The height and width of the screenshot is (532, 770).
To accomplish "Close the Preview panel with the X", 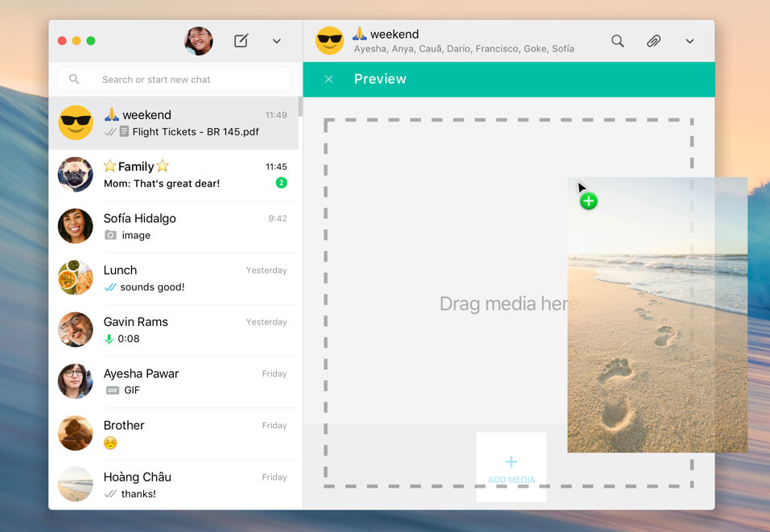I will pos(328,79).
